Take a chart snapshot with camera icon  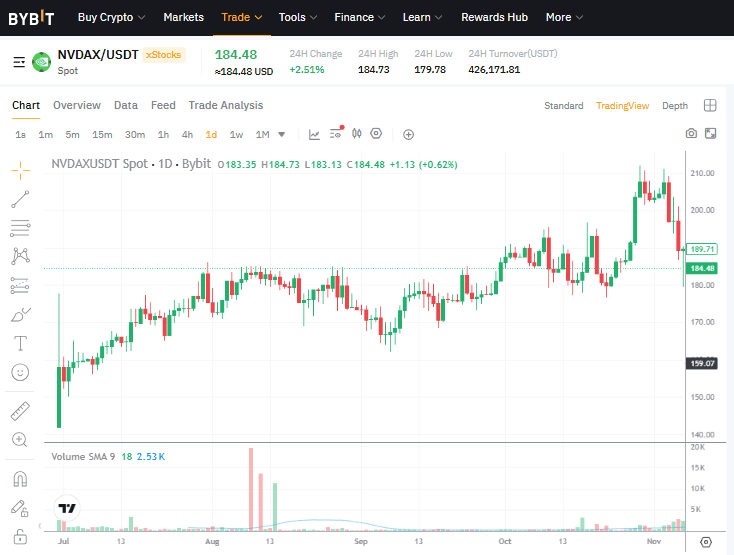click(x=691, y=133)
